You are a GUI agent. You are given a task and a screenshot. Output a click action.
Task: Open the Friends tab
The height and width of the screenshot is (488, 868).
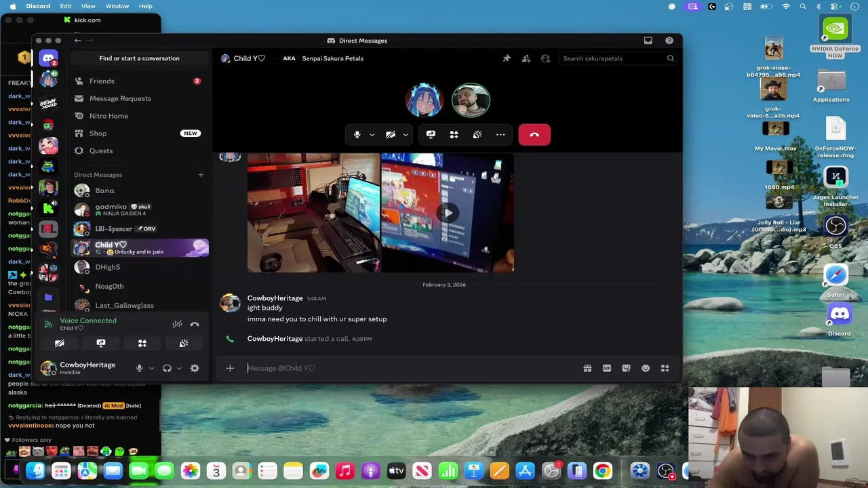pyautogui.click(x=139, y=81)
